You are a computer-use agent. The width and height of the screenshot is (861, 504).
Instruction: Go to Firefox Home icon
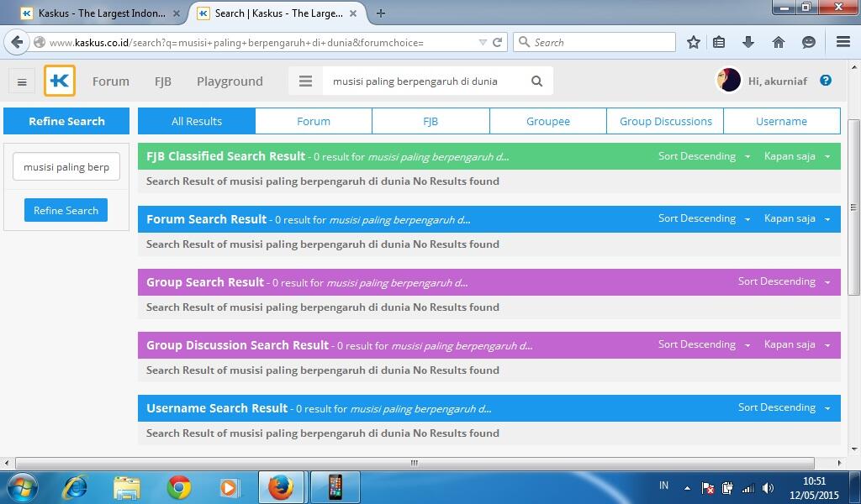click(x=778, y=42)
